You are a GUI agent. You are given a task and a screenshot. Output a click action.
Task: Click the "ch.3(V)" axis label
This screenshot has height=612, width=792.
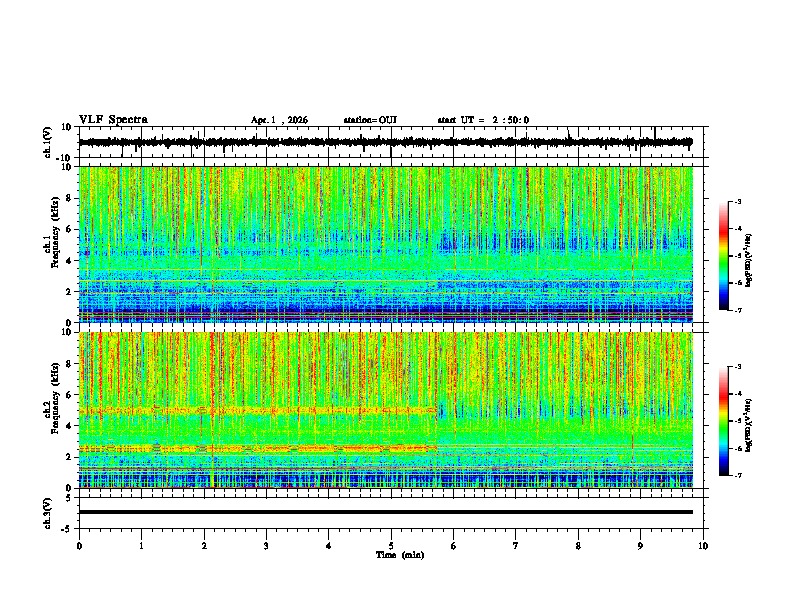[x=48, y=514]
